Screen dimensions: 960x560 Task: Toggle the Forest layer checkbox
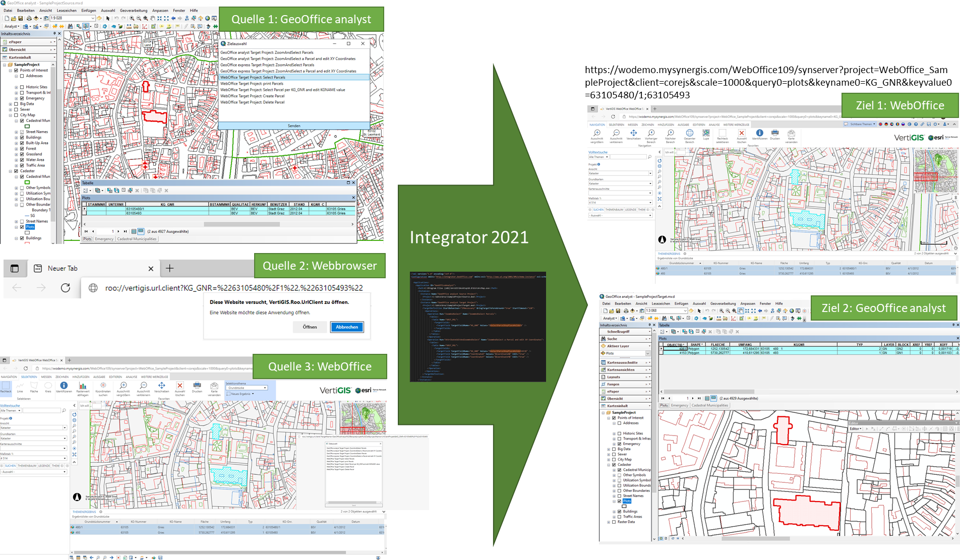coord(22,149)
